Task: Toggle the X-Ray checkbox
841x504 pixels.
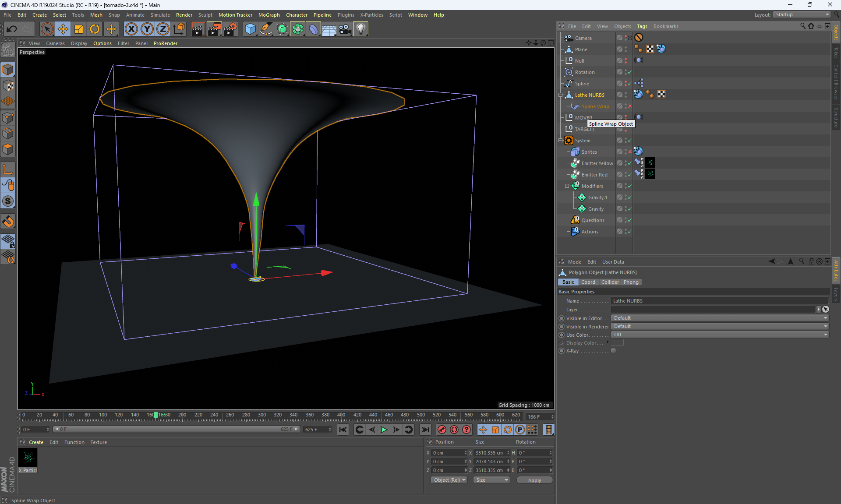Action: click(613, 351)
